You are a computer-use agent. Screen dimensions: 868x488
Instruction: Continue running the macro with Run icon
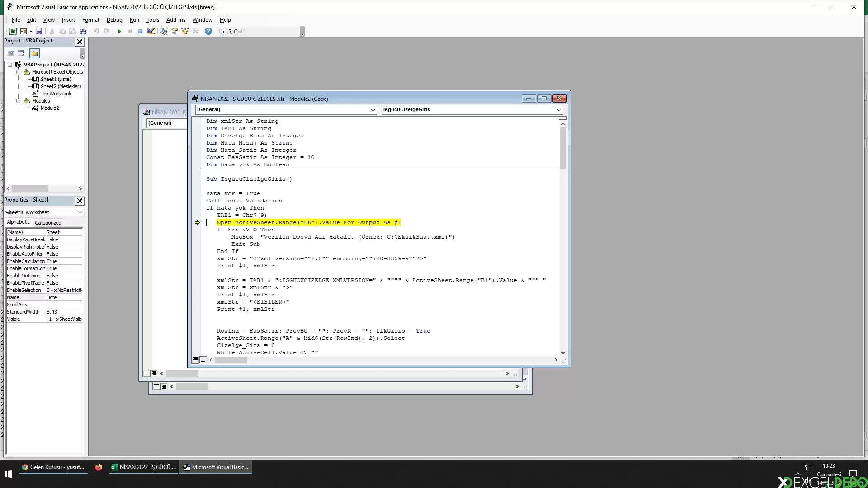coord(119,31)
